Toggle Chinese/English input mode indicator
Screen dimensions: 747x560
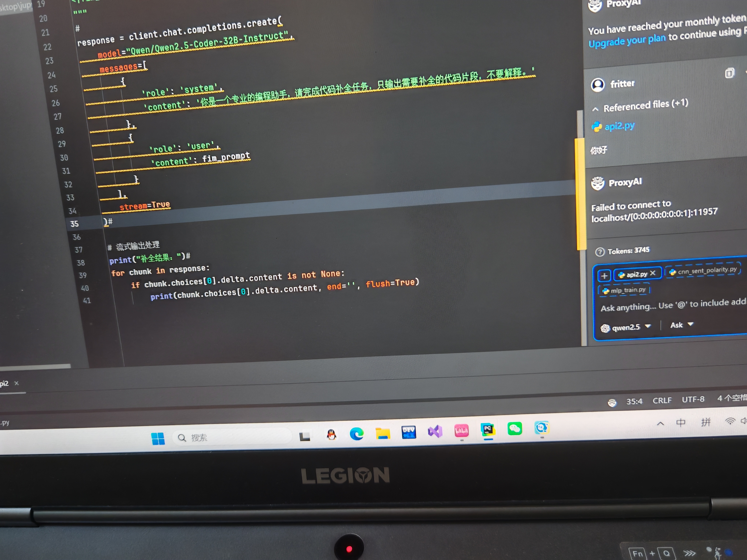[x=681, y=422]
